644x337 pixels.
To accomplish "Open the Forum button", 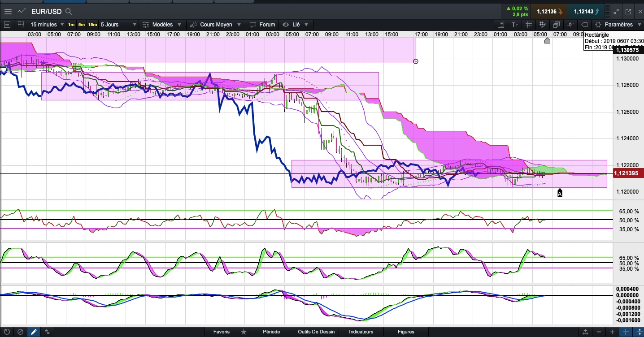I will pyautogui.click(x=262, y=25).
